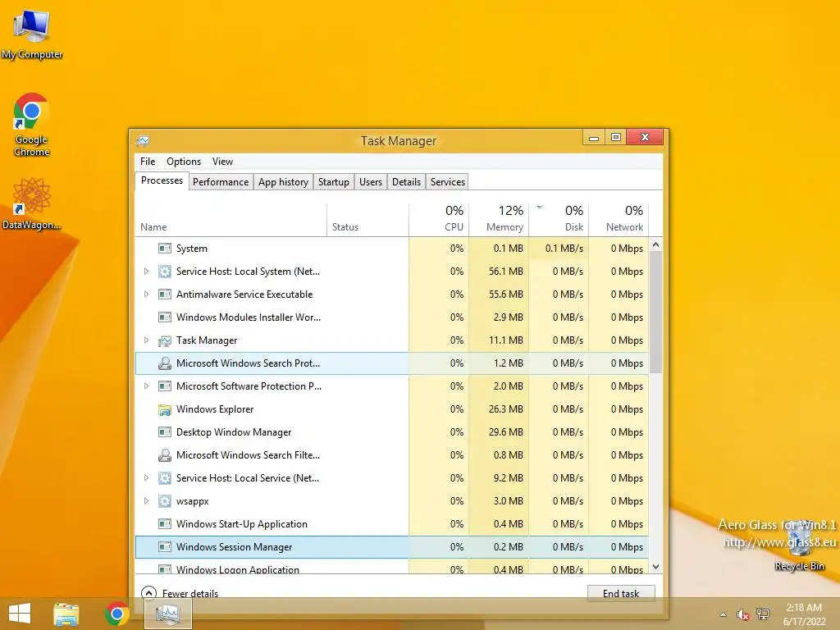840x630 pixels.
Task: Click the 56.1 MB memory value
Action: [505, 271]
